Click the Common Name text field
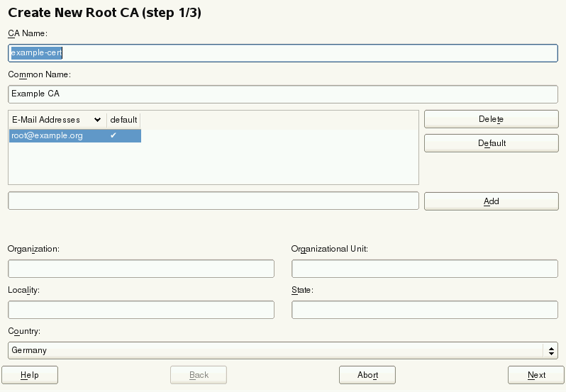566x392 pixels. [284, 94]
